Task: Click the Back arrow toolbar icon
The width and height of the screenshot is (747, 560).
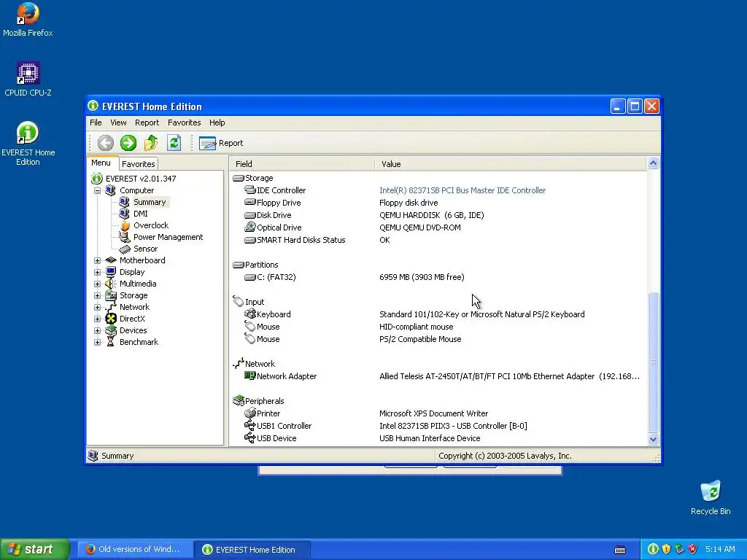Action: [105, 143]
